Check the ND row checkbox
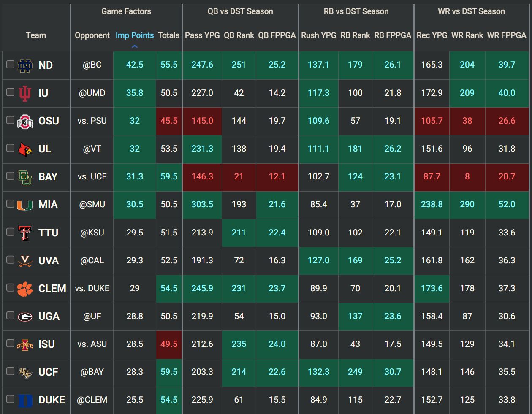 [x=10, y=64]
